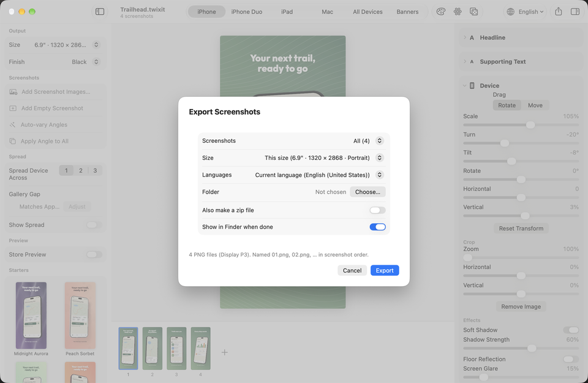The height and width of the screenshot is (383, 588).
Task: Switch to the Banners tab
Action: pyautogui.click(x=407, y=12)
